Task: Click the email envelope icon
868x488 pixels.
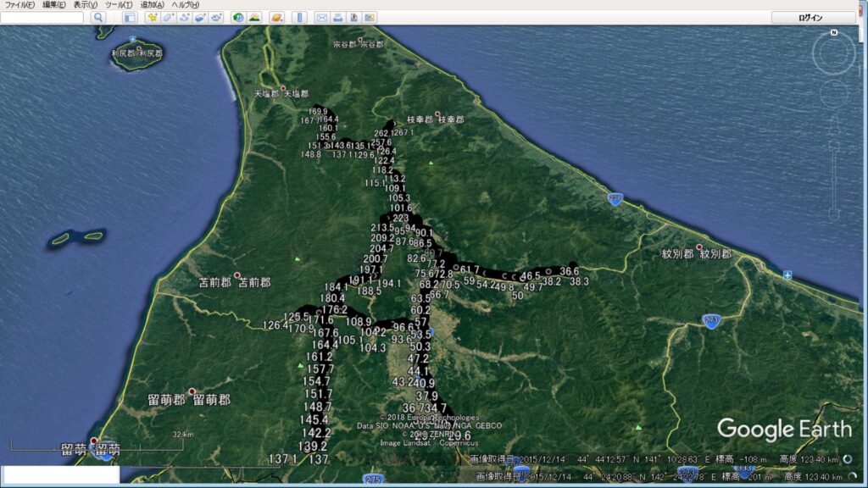Action: click(322, 17)
